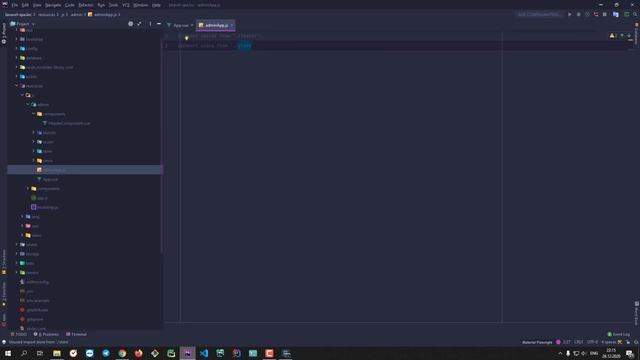
Task: Open the File menu
Action: point(15,5)
